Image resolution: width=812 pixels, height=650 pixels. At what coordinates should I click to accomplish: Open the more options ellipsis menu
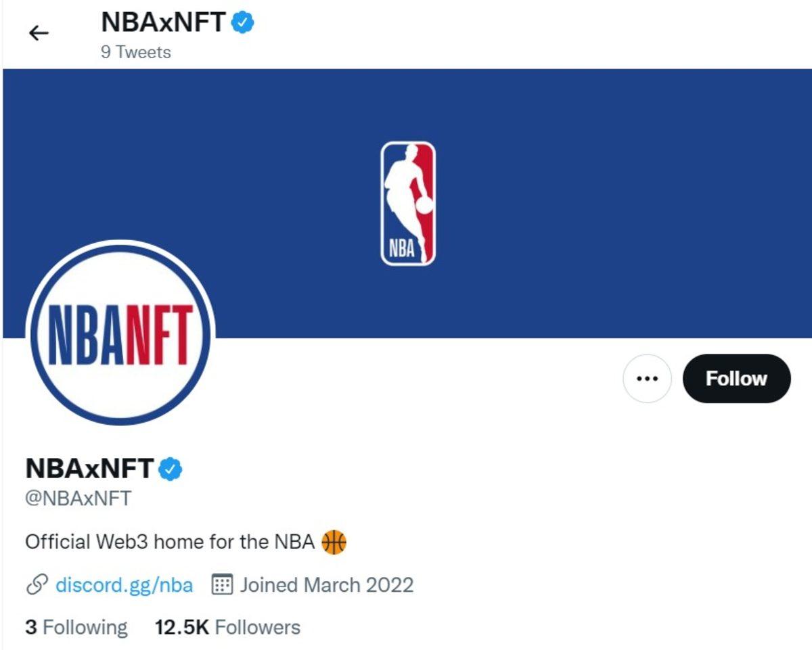tap(647, 379)
